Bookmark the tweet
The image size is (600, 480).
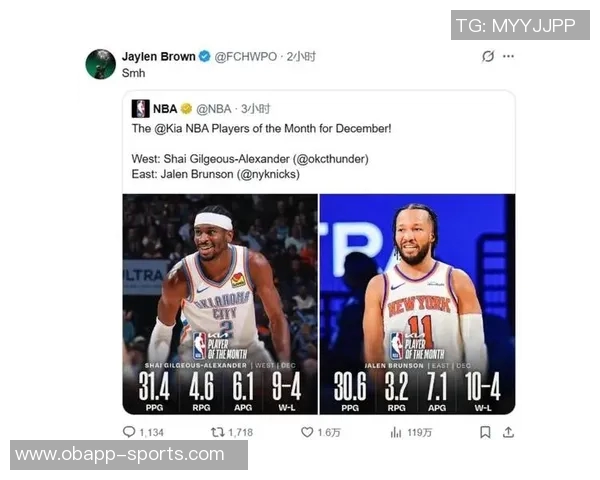click(485, 433)
